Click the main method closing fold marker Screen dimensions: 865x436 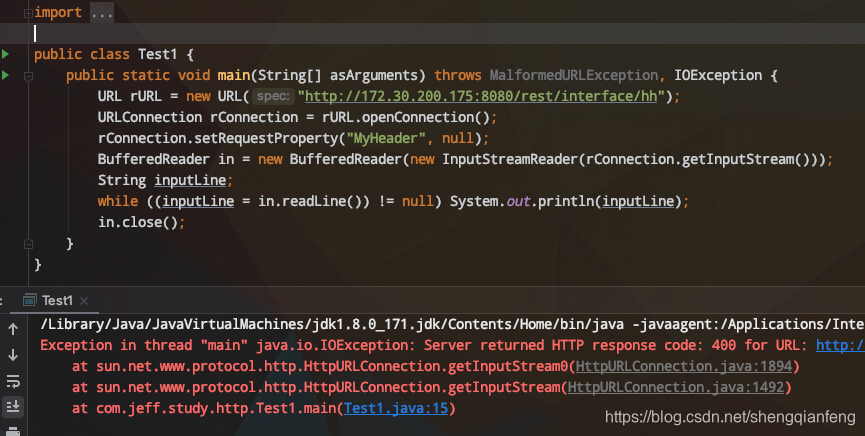(x=28, y=244)
